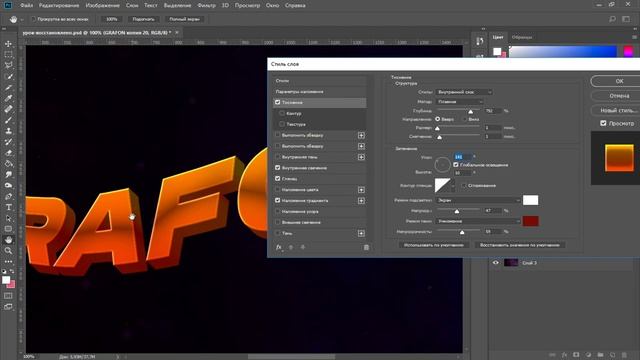Viewport: 640px width, 360px height.
Task: Toggle the Просмотр preview checkbox
Action: (603, 123)
